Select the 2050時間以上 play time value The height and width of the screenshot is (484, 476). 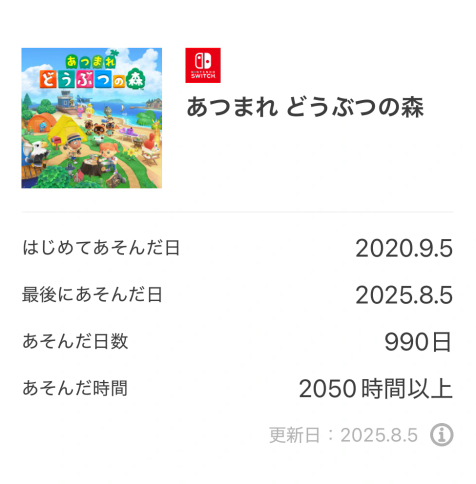[376, 389]
